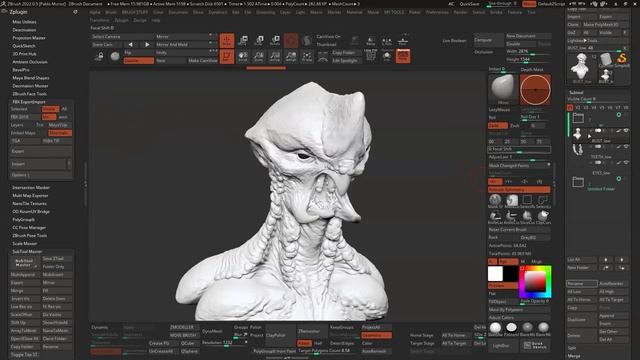The image size is (640, 360).
Task: Click the QuickSave button
Action: (x=469, y=4)
